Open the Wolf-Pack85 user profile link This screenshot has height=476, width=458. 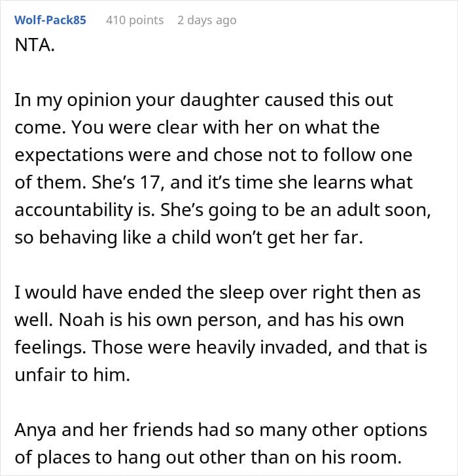(50, 20)
